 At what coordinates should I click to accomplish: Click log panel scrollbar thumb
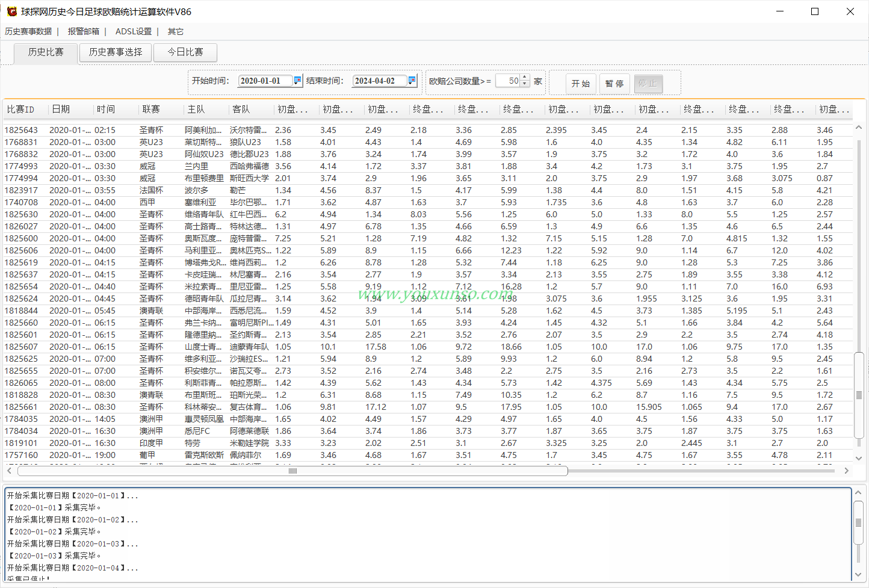click(859, 523)
